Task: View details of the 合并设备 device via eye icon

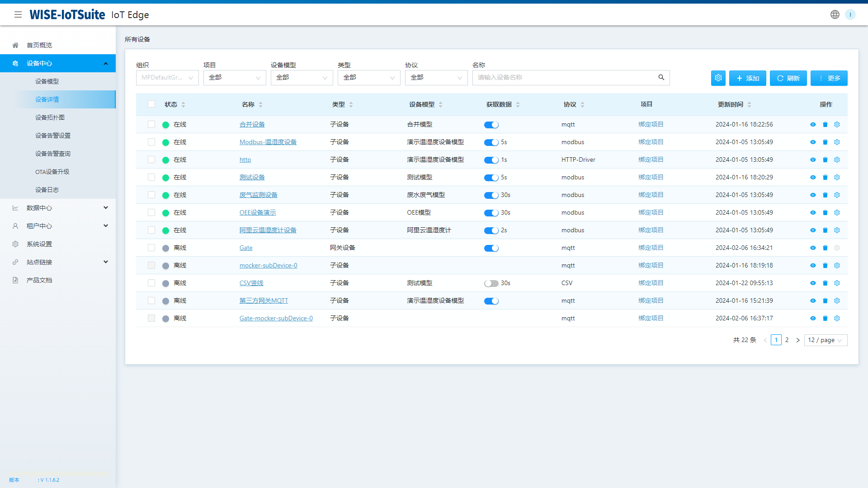Action: [812, 124]
